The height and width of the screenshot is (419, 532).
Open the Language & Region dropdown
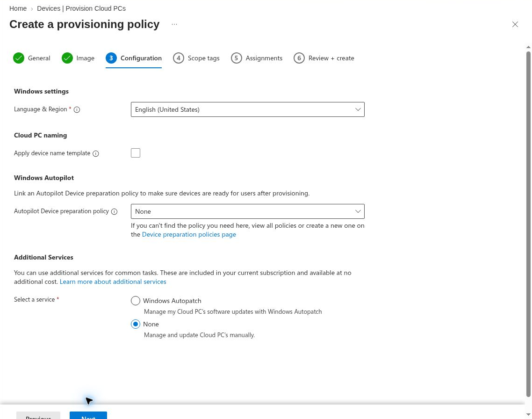coord(248,109)
